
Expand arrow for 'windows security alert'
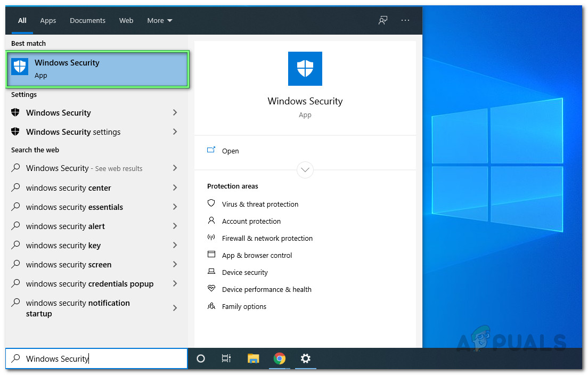[175, 226]
